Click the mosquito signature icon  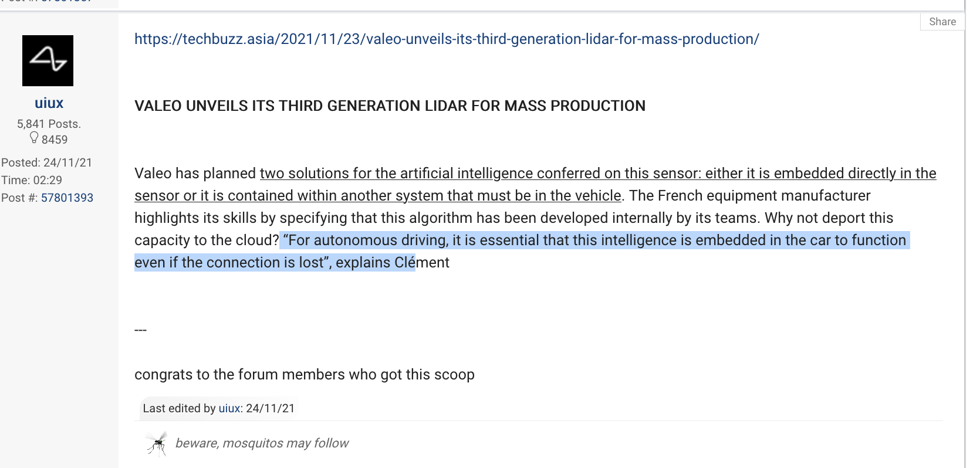(157, 443)
